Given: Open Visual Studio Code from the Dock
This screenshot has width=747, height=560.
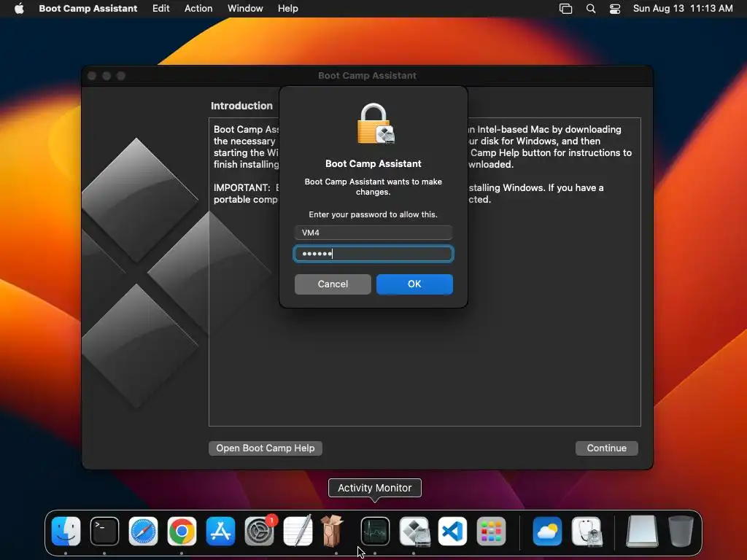Looking at the screenshot, I should pyautogui.click(x=452, y=531).
